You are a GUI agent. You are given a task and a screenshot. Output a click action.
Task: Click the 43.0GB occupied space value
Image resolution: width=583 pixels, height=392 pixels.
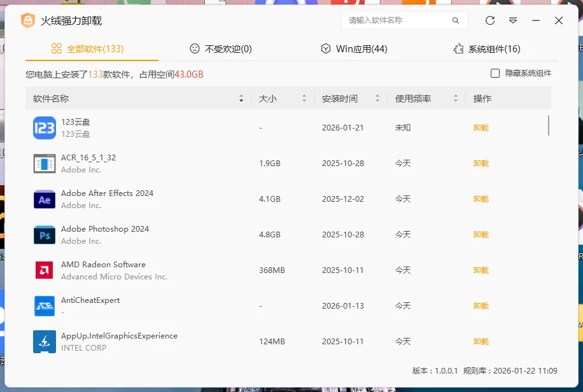tap(189, 74)
